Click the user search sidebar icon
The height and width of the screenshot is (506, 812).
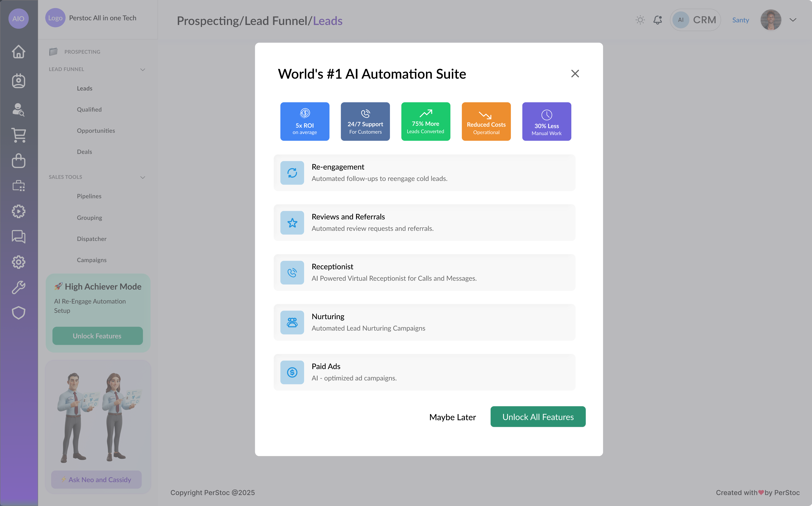[18, 109]
